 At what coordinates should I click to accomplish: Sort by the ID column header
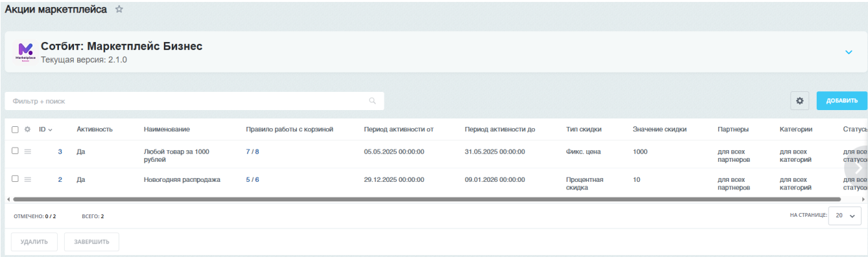click(x=45, y=129)
